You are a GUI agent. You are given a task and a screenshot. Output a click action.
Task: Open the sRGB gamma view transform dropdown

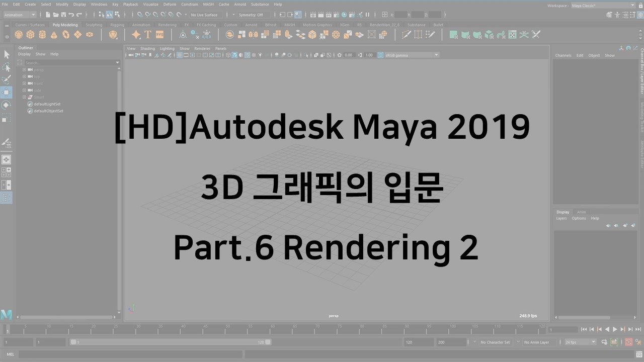click(x=412, y=55)
